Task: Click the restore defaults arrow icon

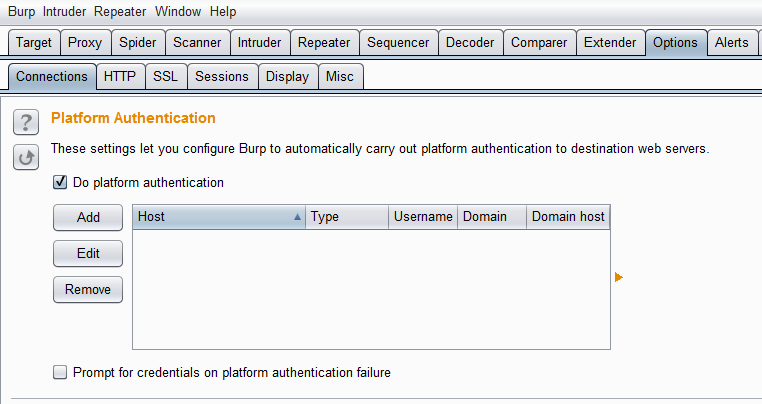Action: tap(26, 157)
